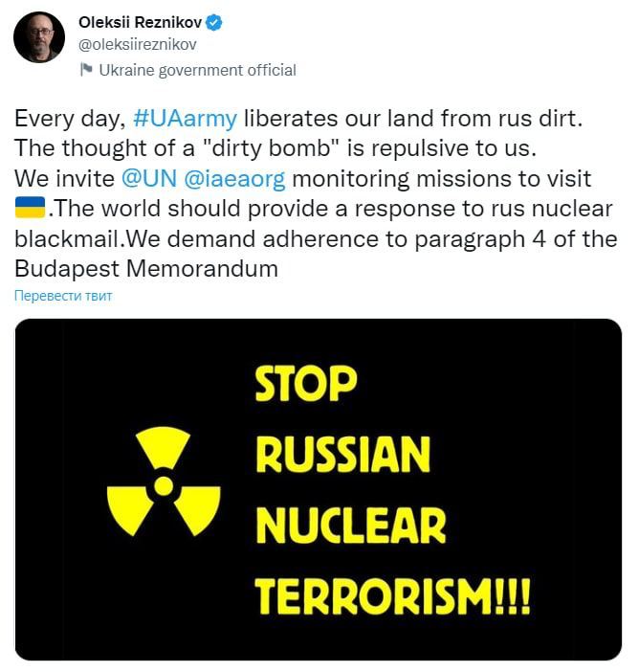Click the word STOP in the image
Viewport: 639px width, 672px height.
click(305, 384)
